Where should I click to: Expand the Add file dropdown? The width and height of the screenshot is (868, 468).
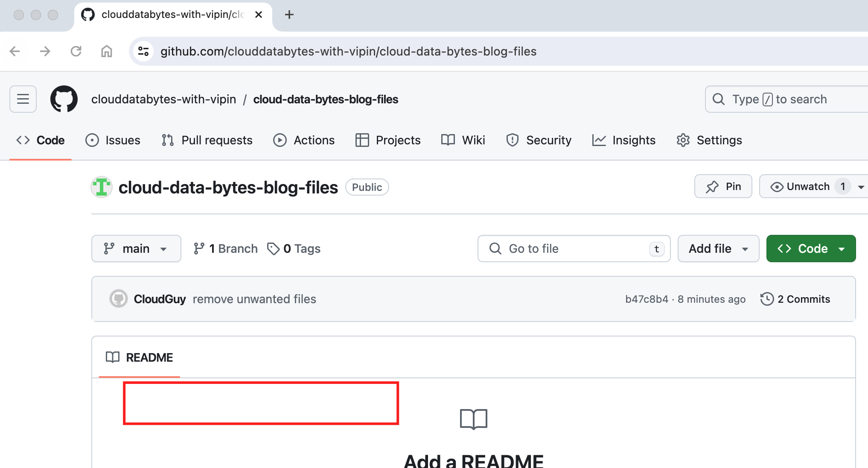point(719,249)
